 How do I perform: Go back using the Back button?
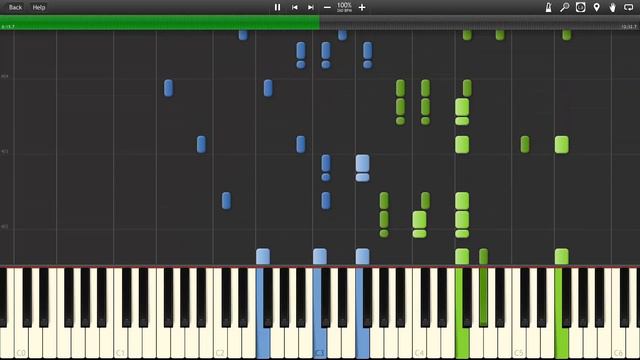[x=15, y=7]
